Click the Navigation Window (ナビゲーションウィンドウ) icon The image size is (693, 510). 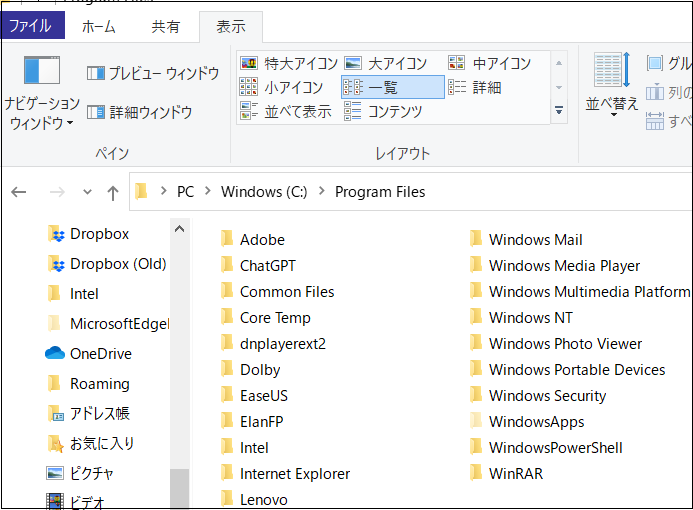pyautogui.click(x=42, y=72)
